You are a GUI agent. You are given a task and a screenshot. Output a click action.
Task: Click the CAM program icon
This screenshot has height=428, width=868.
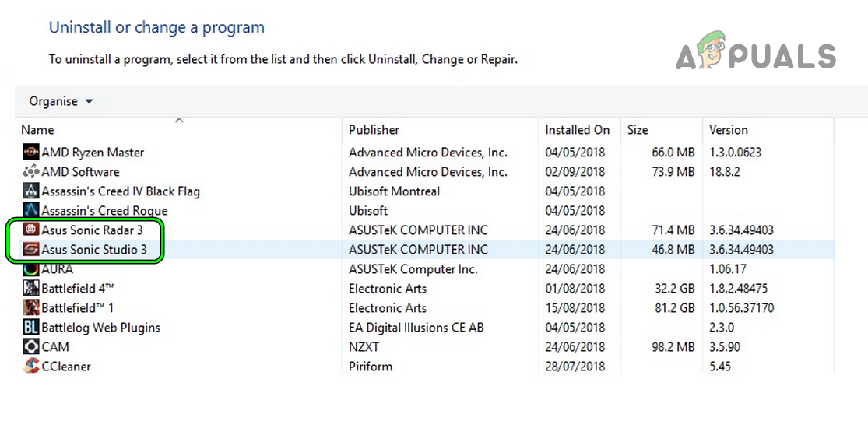pyautogui.click(x=31, y=347)
